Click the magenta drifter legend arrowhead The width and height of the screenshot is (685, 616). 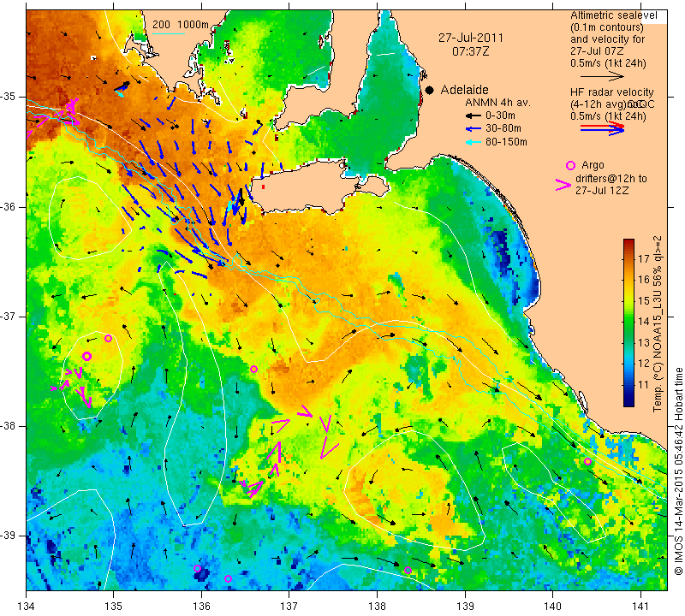tap(563, 185)
